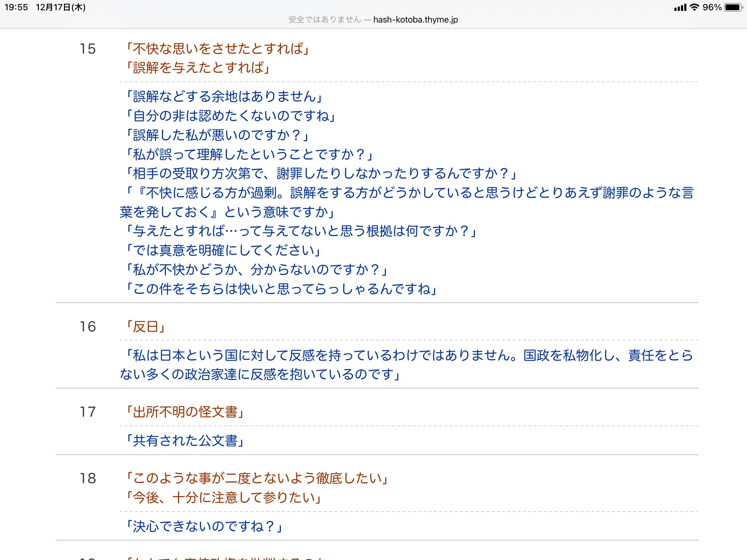Tap the 96% battery percentage text
Viewport: 747px width, 560px height.
click(712, 7)
